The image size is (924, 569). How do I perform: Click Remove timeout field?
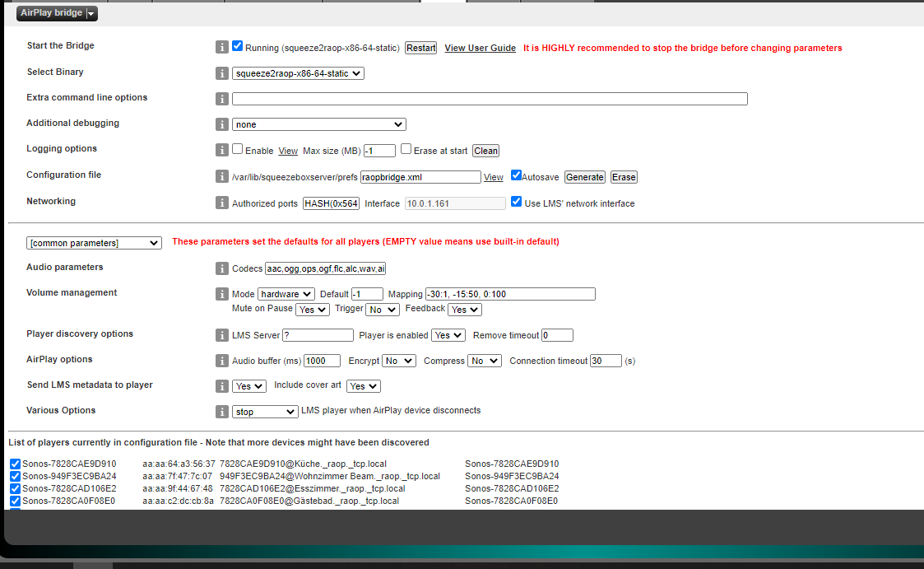pyautogui.click(x=558, y=335)
